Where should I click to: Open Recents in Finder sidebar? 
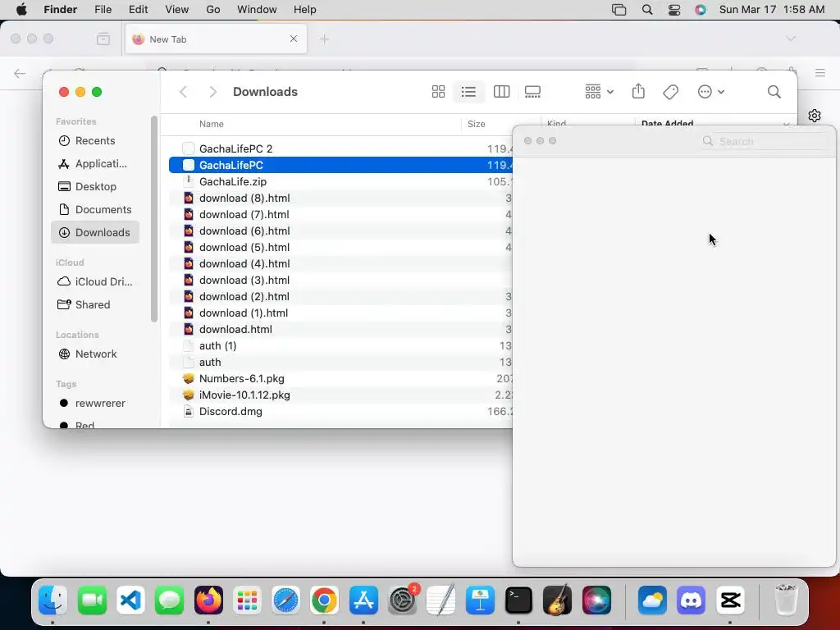(95, 140)
